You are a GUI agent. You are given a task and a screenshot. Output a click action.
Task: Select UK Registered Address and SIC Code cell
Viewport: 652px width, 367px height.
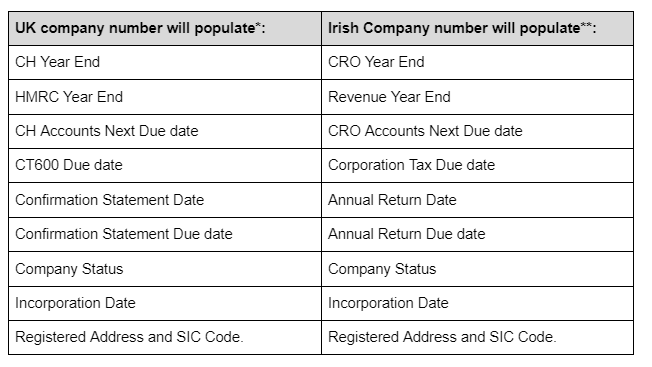coord(165,337)
